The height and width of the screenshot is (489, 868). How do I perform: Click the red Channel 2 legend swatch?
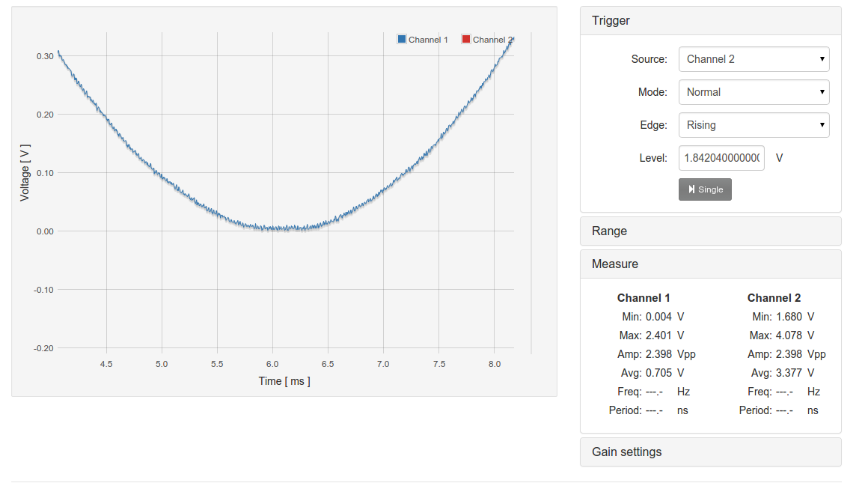[x=466, y=40]
